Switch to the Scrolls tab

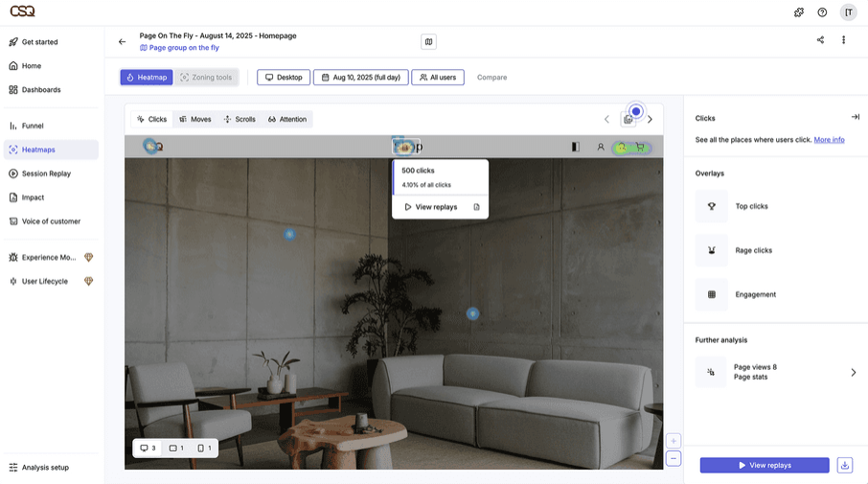click(x=240, y=120)
